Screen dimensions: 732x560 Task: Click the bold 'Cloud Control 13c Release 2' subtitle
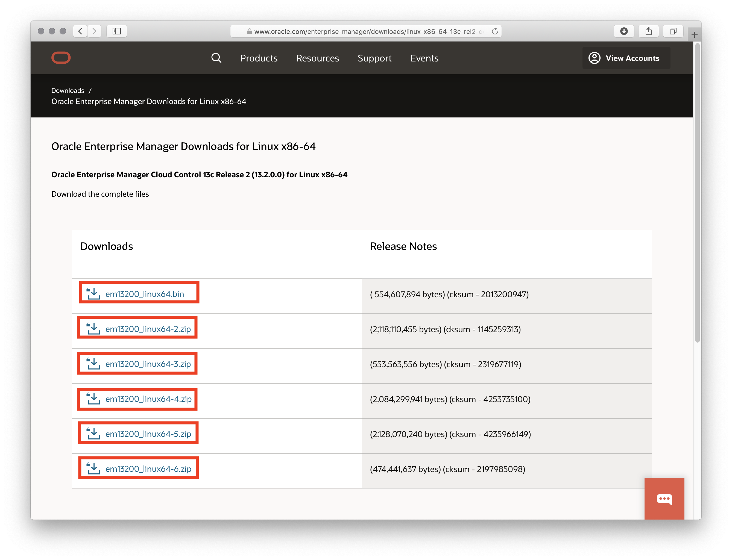(x=200, y=175)
